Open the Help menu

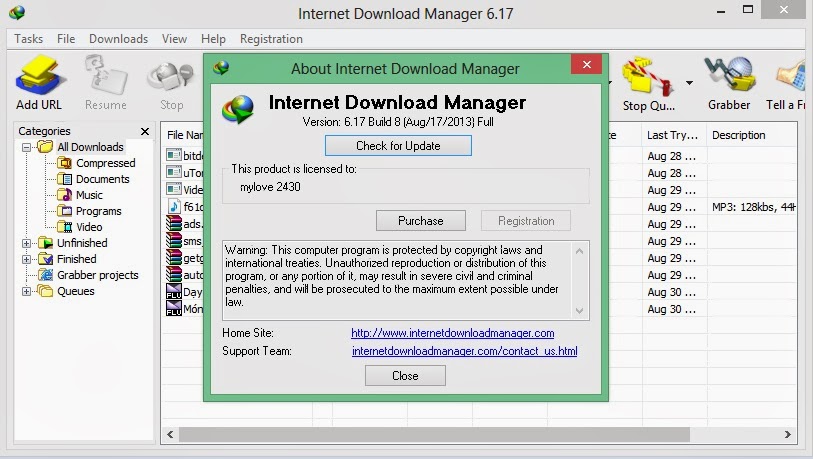coord(213,39)
